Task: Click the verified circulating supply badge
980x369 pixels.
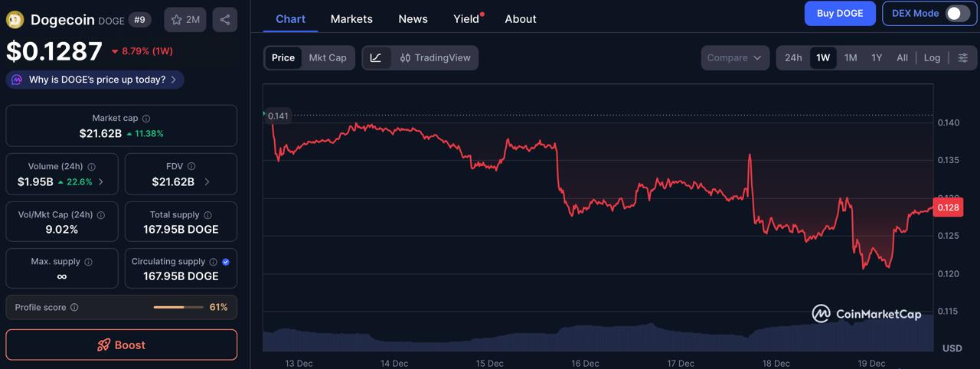Action: point(226,262)
